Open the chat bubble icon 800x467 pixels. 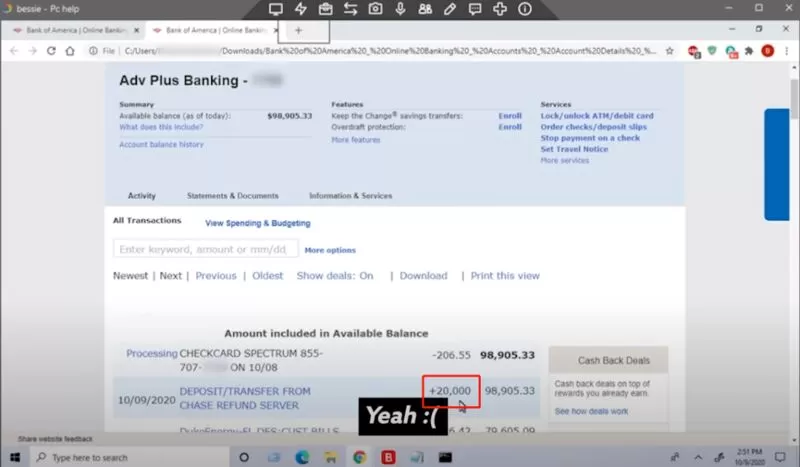(x=474, y=9)
